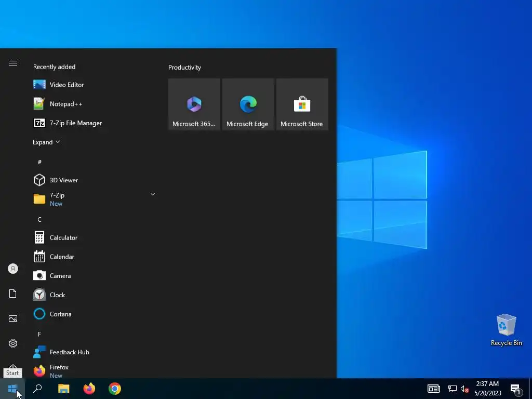This screenshot has width=532, height=399.
Task: Expand the Recently added list
Action: pyautogui.click(x=46, y=142)
